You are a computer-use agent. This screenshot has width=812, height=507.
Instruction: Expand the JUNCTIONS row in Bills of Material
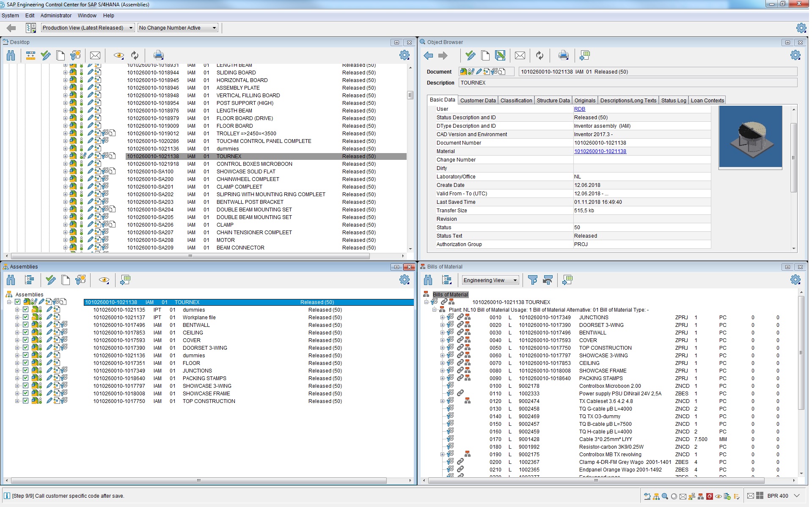[x=442, y=318]
